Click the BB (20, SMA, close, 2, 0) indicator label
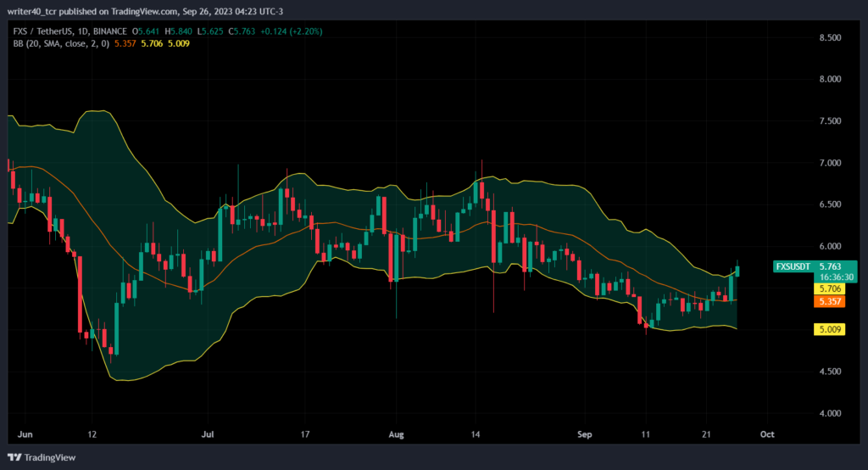 (61, 43)
